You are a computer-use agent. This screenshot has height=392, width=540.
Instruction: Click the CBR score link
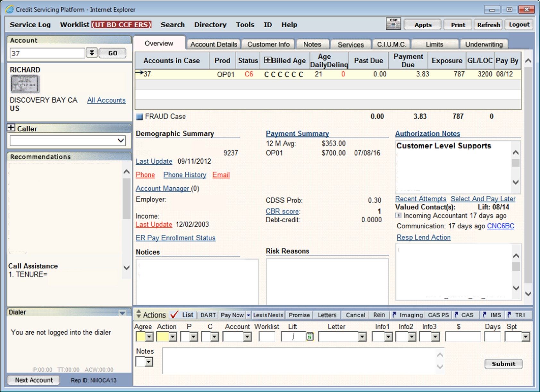coord(283,211)
